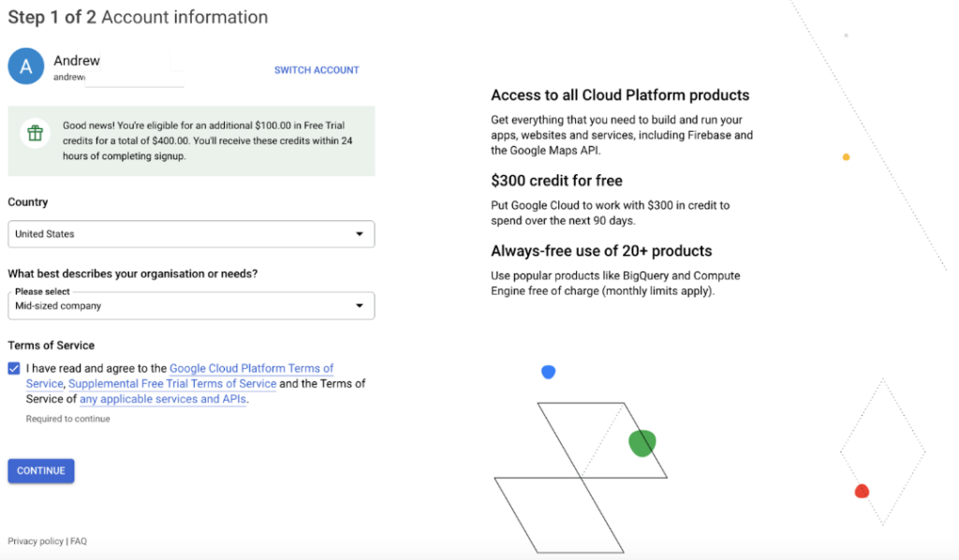Click the CONTINUE button

(x=41, y=471)
